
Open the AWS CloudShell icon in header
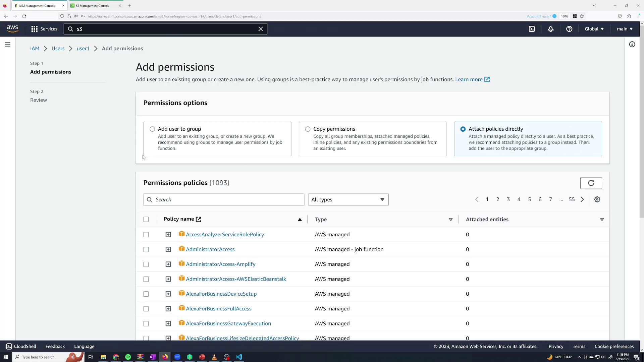[532, 29]
